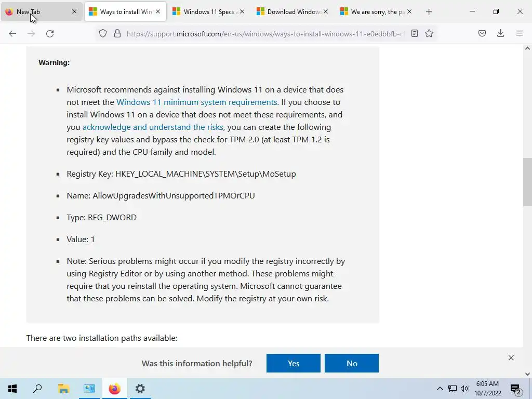Open the Firefox downloads panel
This screenshot has width=532, height=399.
click(500, 33)
